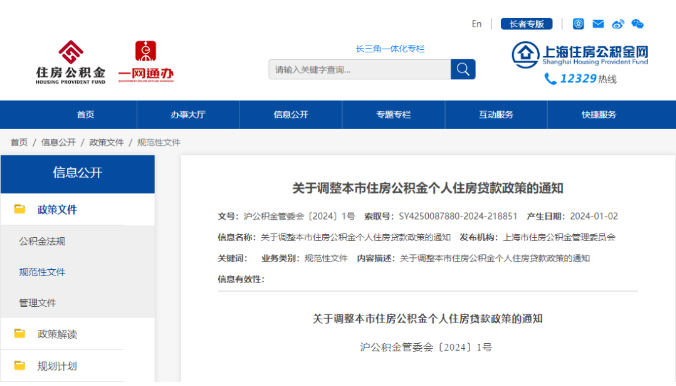The image size is (676, 386).
Task: Open the 长三角一体化专栏 link
Action: (390, 49)
